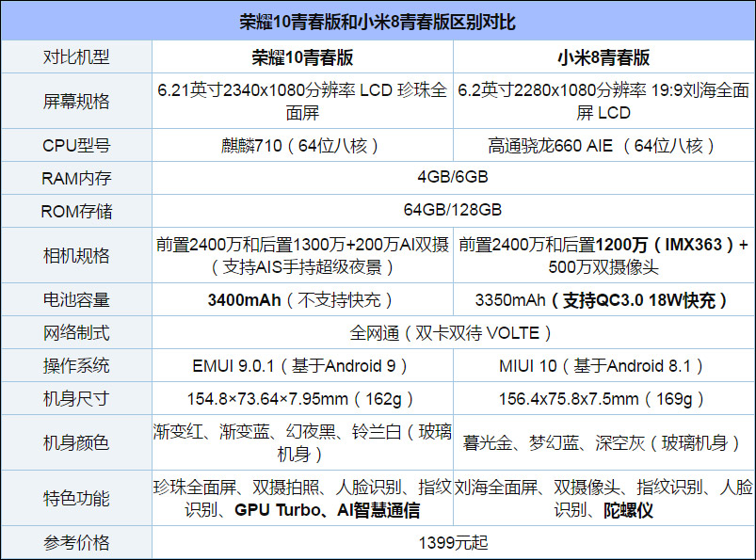Select the RAM内存 row label
This screenshot has height=560, width=756.
[x=76, y=178]
